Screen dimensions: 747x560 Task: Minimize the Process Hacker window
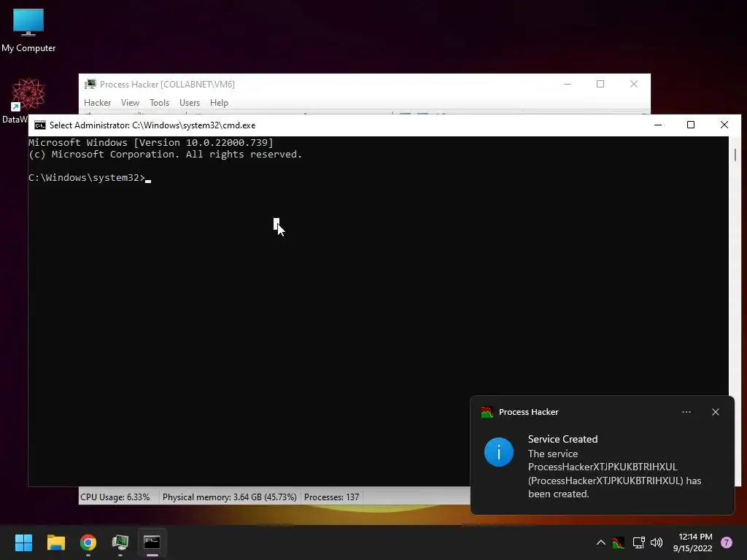568,84
